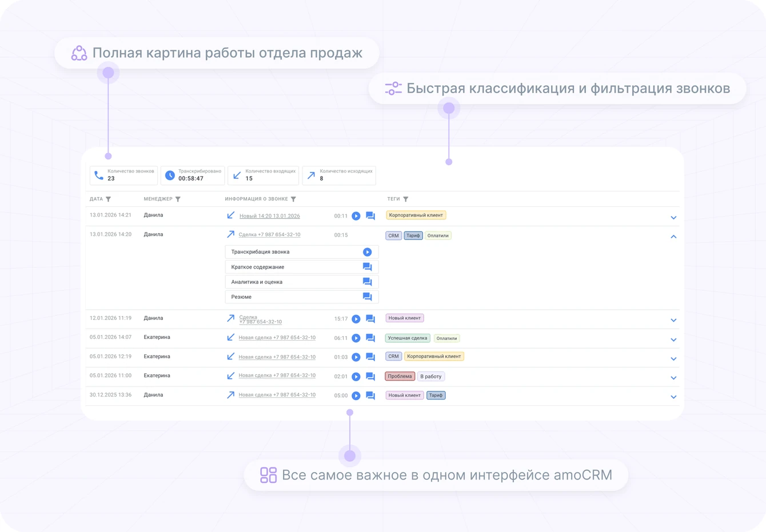Image resolution: width=766 pixels, height=532 pixels.
Task: View the Резюме chat icon
Action: click(x=367, y=297)
